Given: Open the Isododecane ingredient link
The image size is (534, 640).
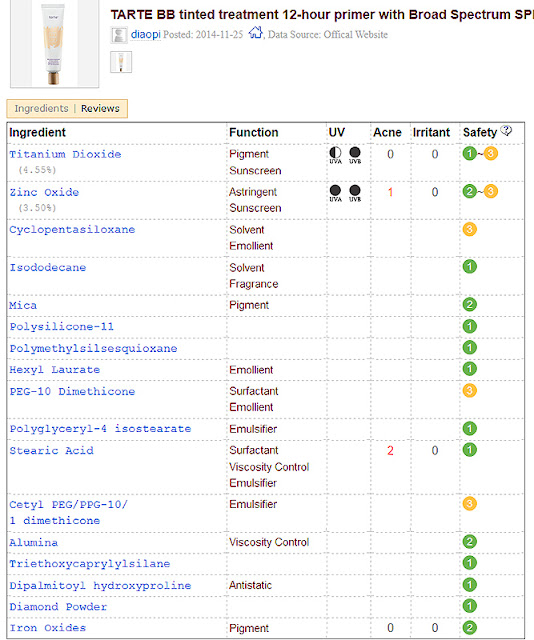Looking at the screenshot, I should pos(48,267).
